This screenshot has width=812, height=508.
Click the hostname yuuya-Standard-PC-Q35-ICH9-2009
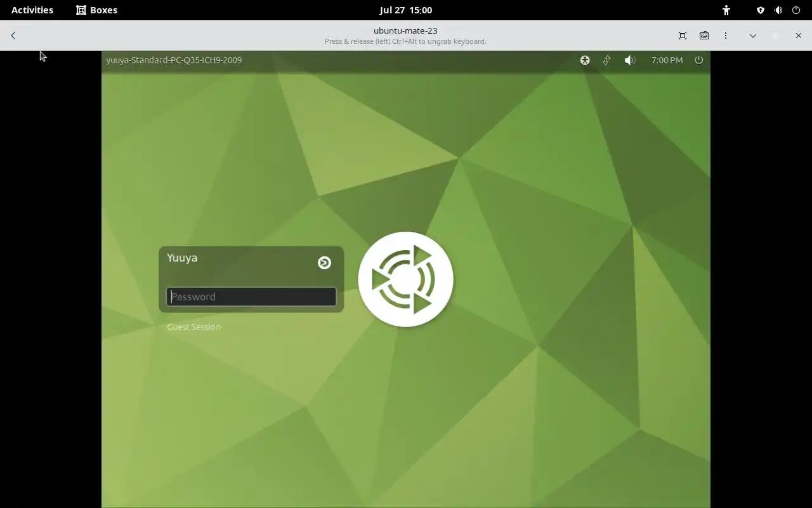point(174,60)
